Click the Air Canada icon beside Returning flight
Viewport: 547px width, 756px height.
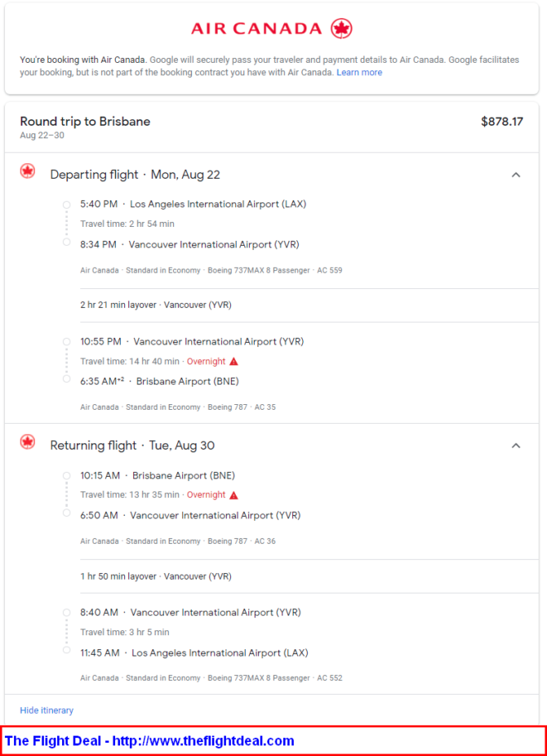pyautogui.click(x=28, y=442)
